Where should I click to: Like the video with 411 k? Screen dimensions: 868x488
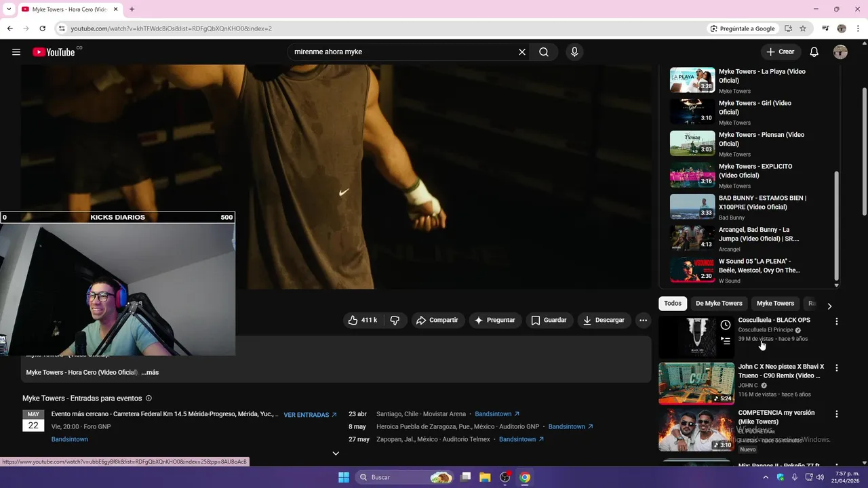click(x=363, y=320)
